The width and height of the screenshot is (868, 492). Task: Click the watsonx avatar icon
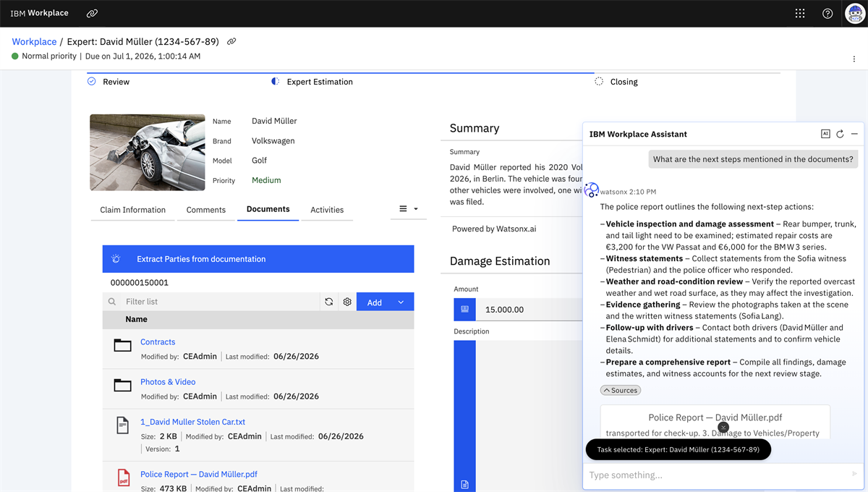(592, 190)
